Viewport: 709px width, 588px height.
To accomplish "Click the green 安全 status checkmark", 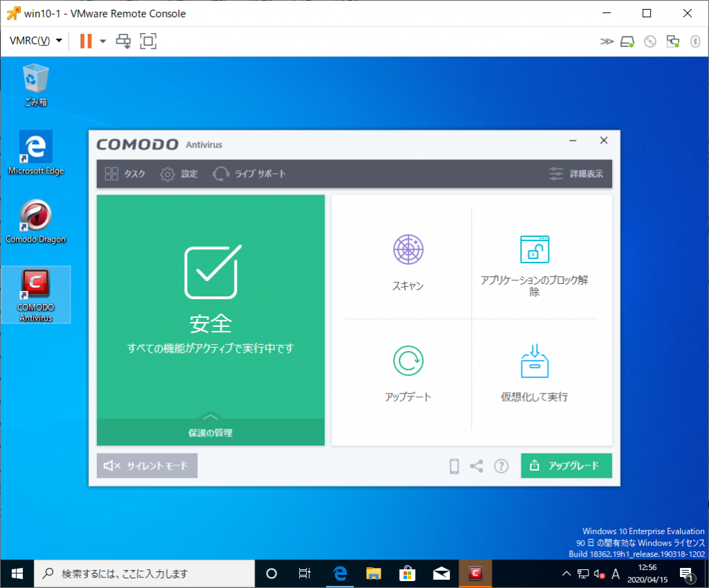I will tap(213, 271).
